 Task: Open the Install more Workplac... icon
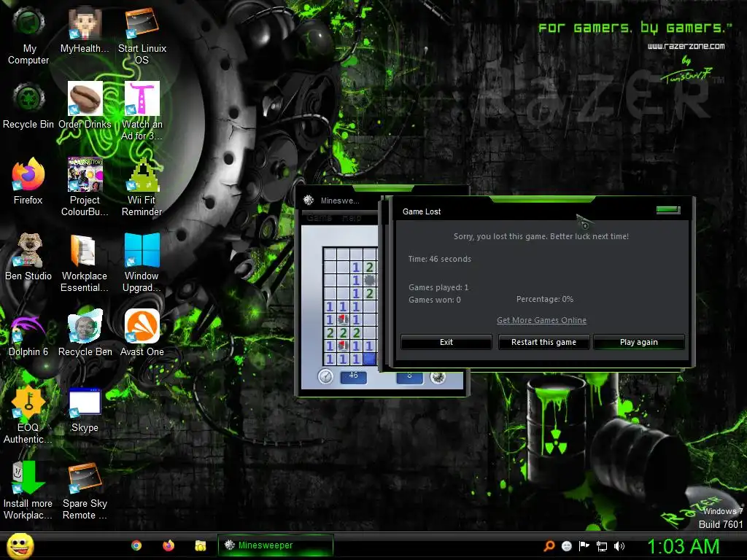[28, 491]
